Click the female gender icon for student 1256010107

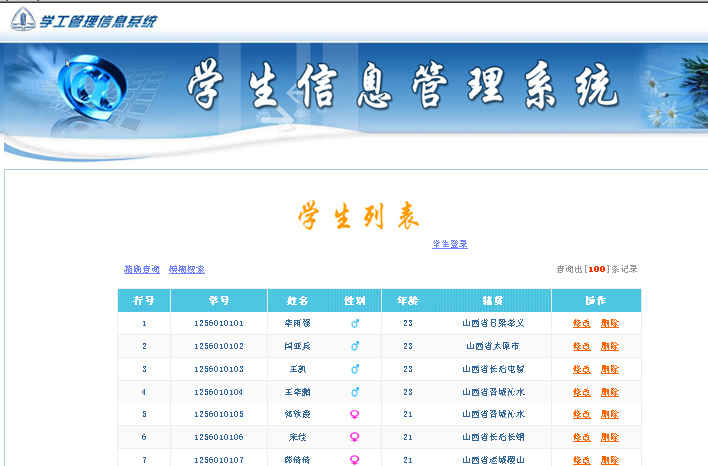click(x=355, y=459)
